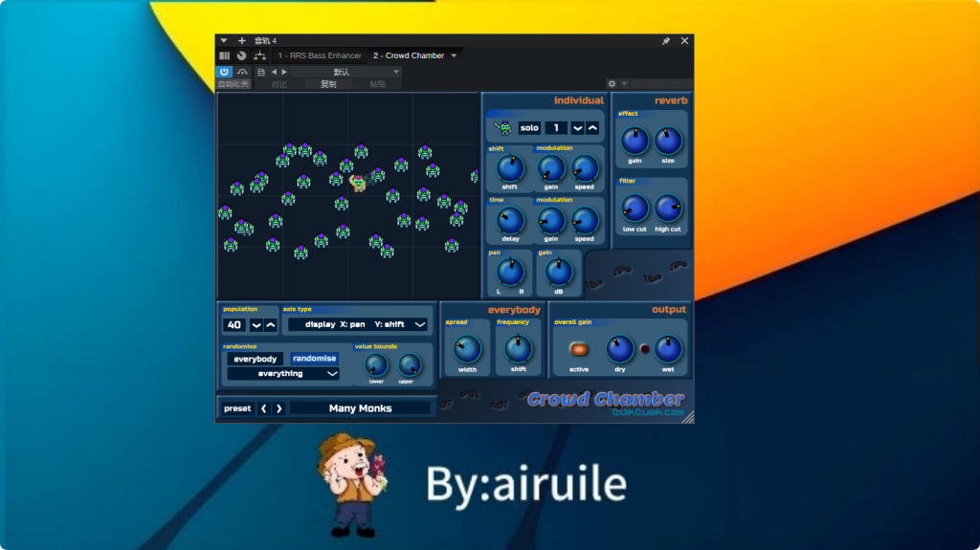Viewport: 980px width, 550px height.
Task: Click the round knob icon in the header
Action: 241,55
